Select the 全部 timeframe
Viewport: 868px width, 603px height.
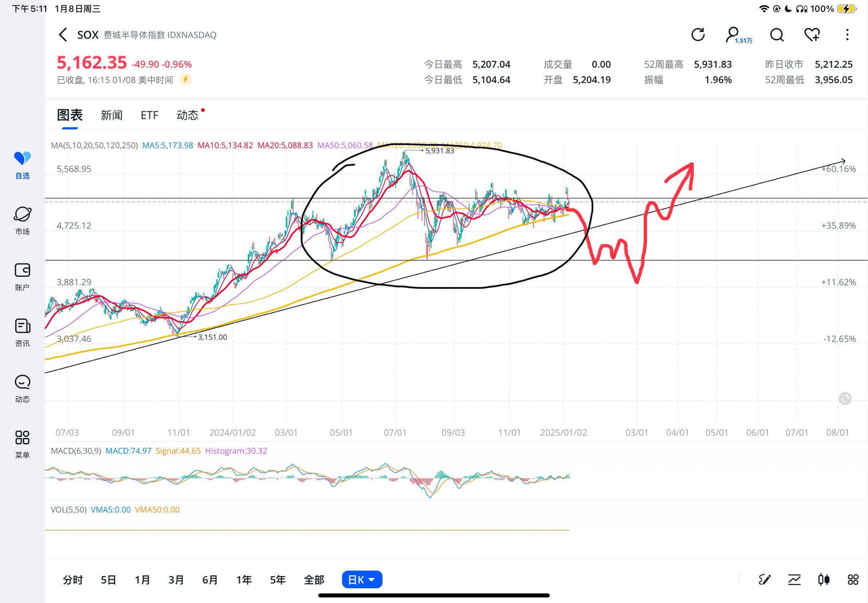tap(314, 579)
